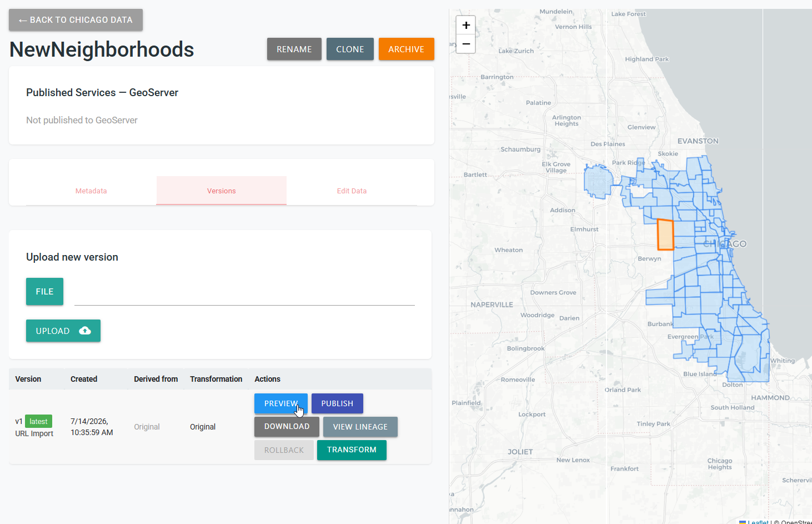Screen dimensions: 812x524
Task: Click the JOLIET label on map
Action: pyautogui.click(x=520, y=452)
